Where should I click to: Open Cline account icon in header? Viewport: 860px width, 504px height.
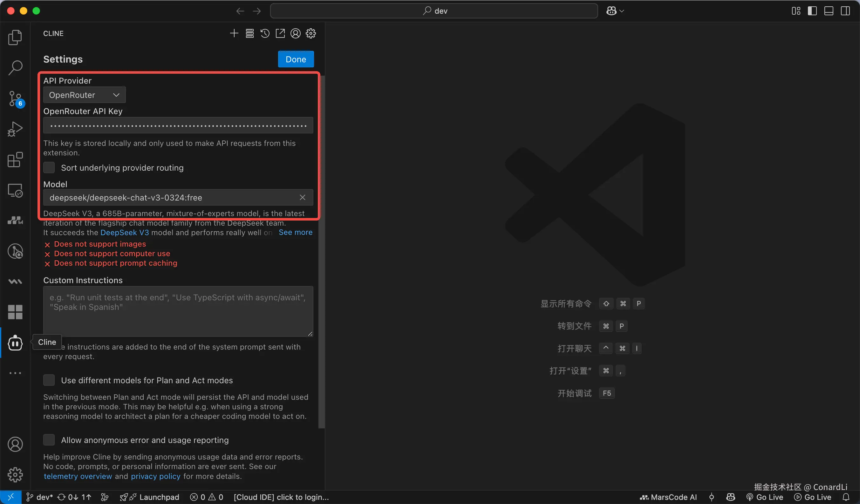click(x=296, y=33)
